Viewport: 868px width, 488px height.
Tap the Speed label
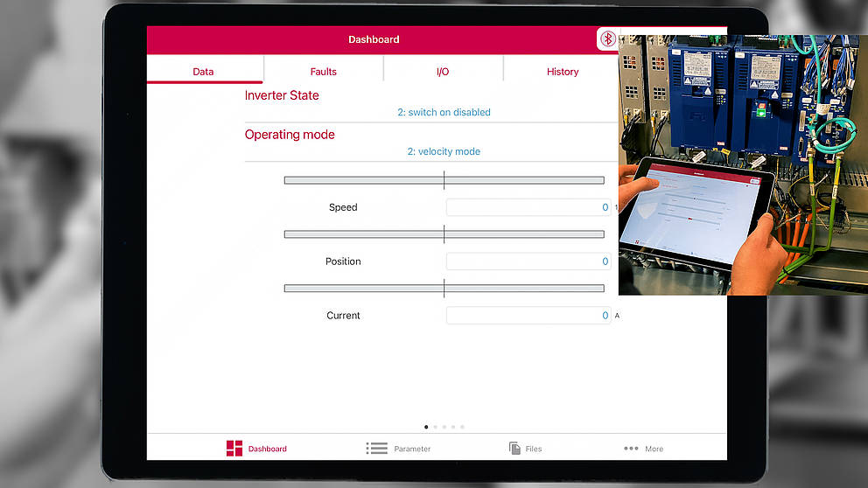(x=343, y=207)
